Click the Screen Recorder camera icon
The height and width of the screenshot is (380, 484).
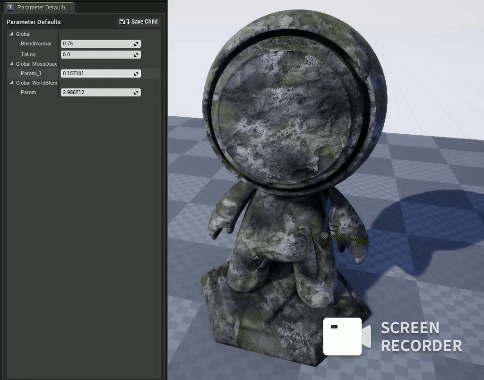347,336
